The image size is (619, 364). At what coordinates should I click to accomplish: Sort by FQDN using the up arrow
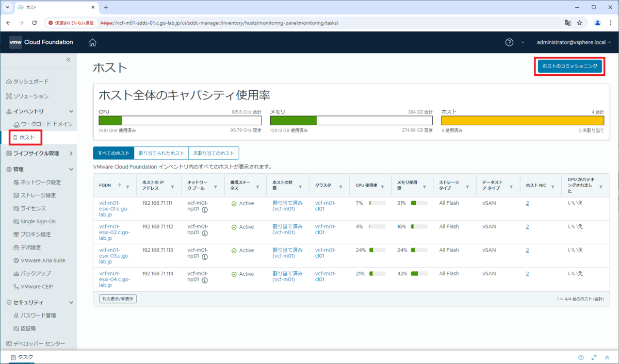tap(120, 185)
